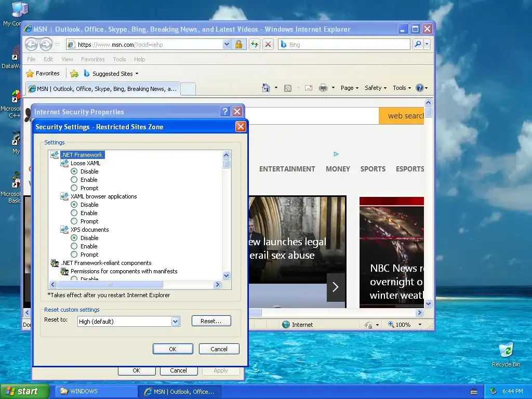The width and height of the screenshot is (532, 399).
Task: Click Cancel in the Security Settings dialog
Action: point(219,349)
